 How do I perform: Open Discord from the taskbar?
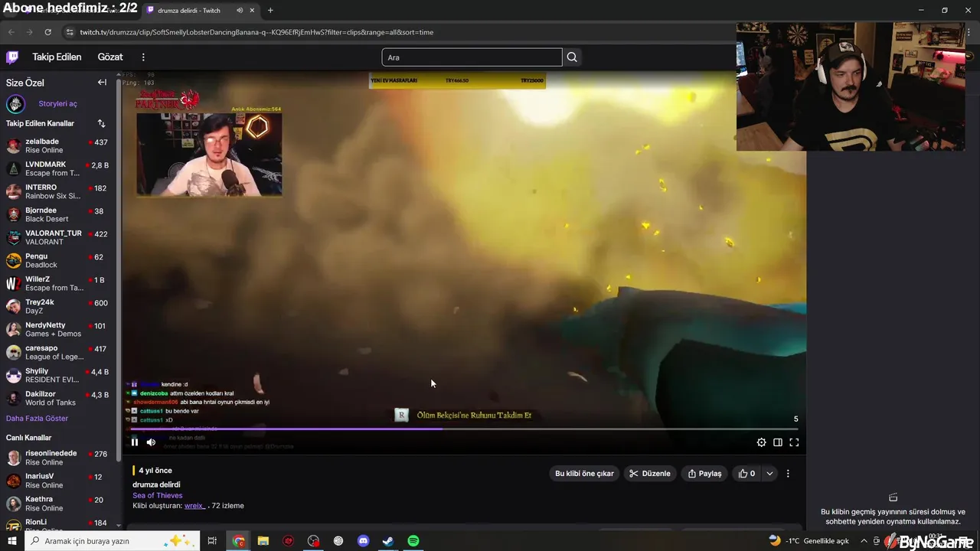click(364, 541)
